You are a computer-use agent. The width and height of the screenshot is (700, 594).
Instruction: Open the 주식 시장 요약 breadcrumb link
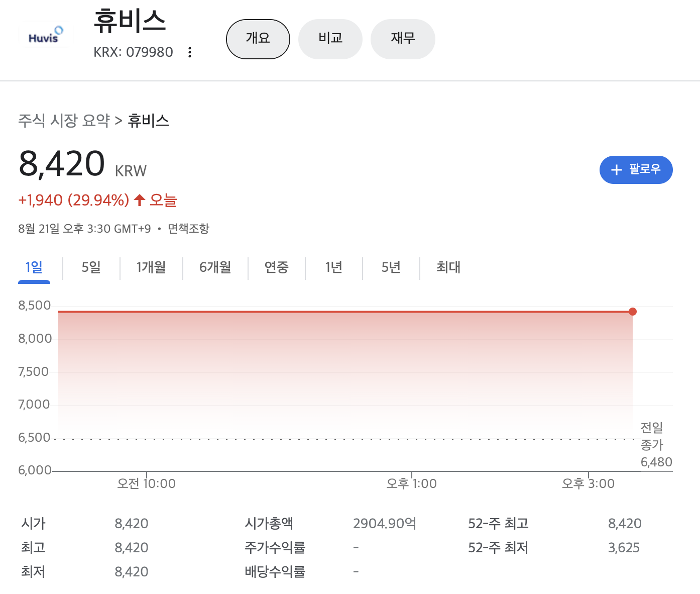pos(64,121)
